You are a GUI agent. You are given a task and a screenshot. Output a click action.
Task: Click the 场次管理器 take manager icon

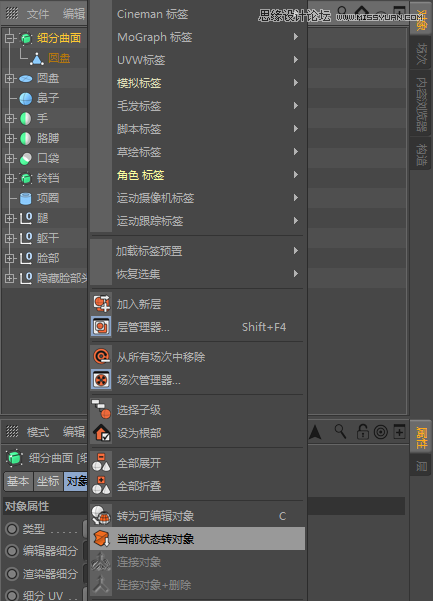102,380
